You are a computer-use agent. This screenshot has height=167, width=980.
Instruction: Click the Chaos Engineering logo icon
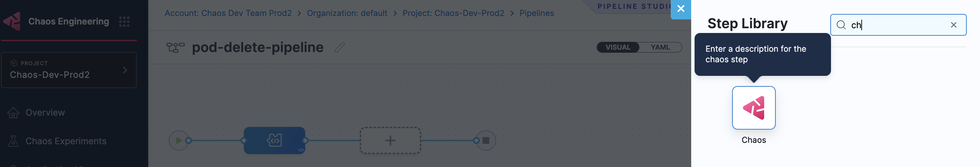pyautogui.click(x=12, y=21)
